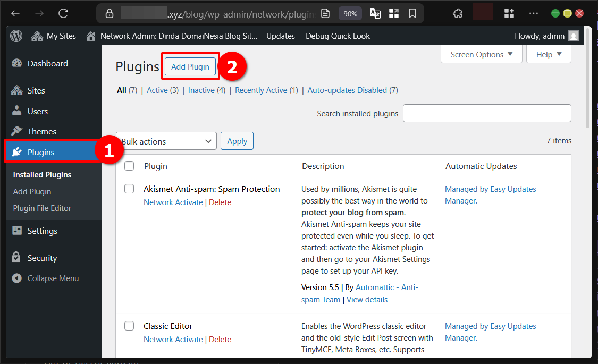Select the Classic Editor plugin checkbox
598x364 pixels.
point(129,326)
